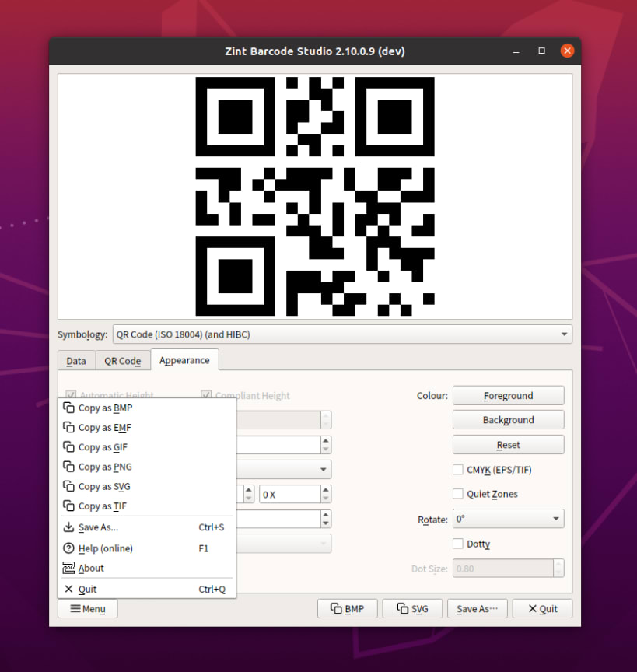Open the Symbology dropdown
Screen dimensions: 637x672
(x=342, y=334)
